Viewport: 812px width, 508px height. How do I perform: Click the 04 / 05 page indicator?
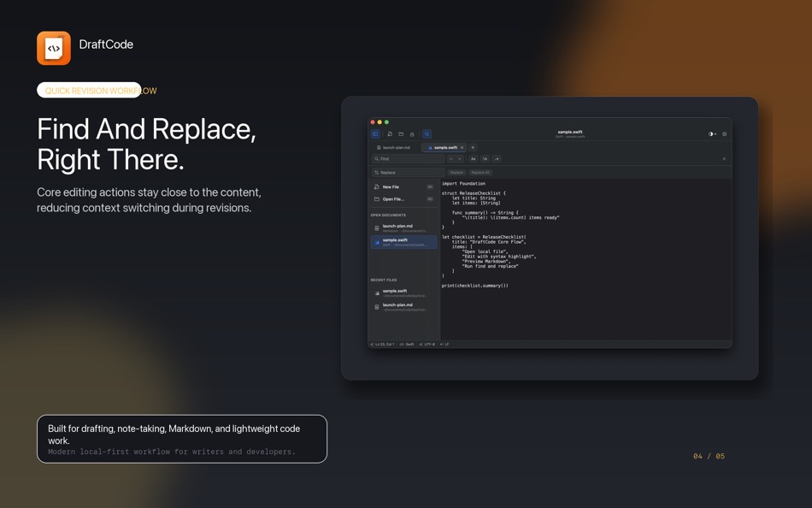tap(709, 456)
